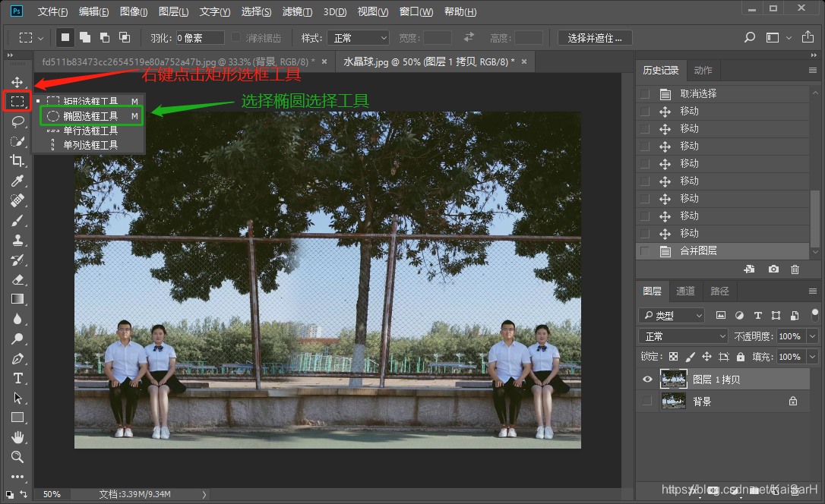Screen dimensions: 825x504
Task: Open the Layers panel options menu
Action: pos(812,291)
